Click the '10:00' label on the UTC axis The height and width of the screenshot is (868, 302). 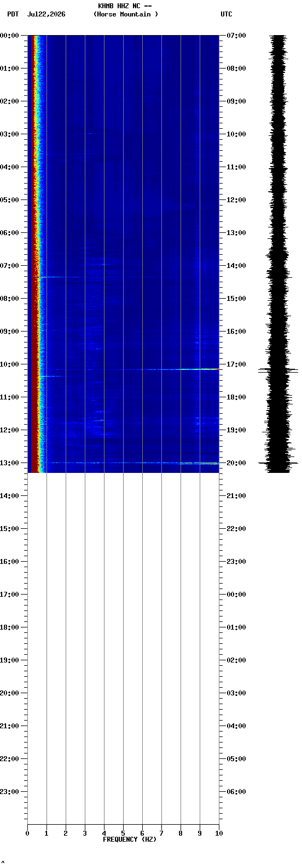pyautogui.click(x=236, y=134)
